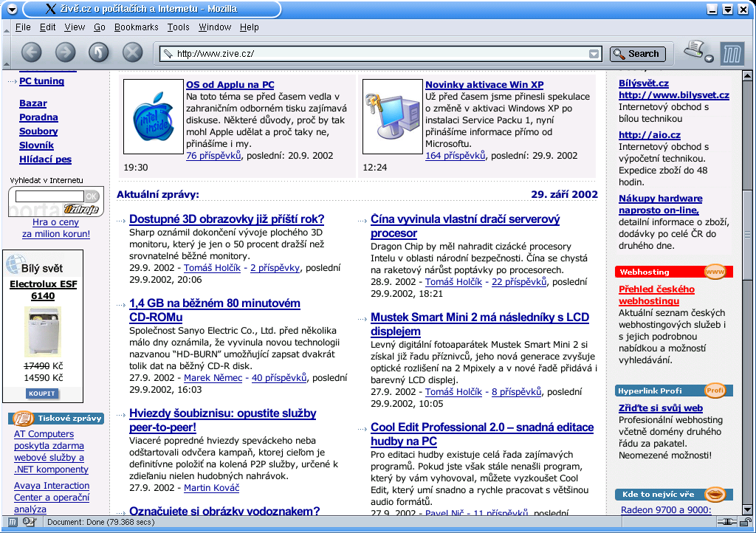
Task: Click the Mozilla M throbber logo
Action: tap(732, 53)
